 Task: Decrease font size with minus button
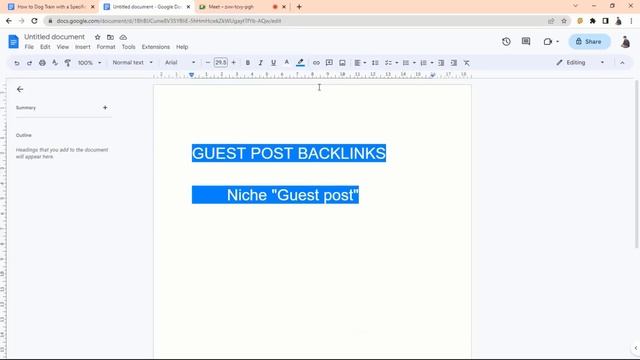[x=208, y=63]
